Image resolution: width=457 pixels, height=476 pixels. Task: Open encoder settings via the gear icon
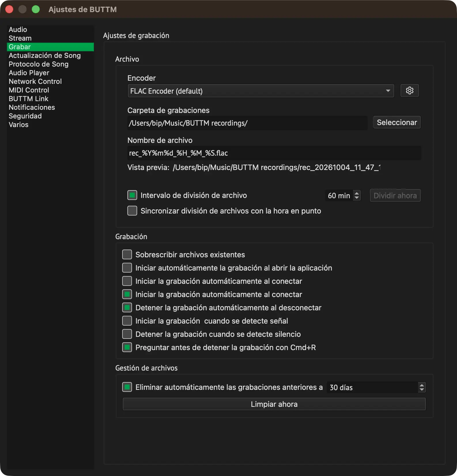(409, 91)
